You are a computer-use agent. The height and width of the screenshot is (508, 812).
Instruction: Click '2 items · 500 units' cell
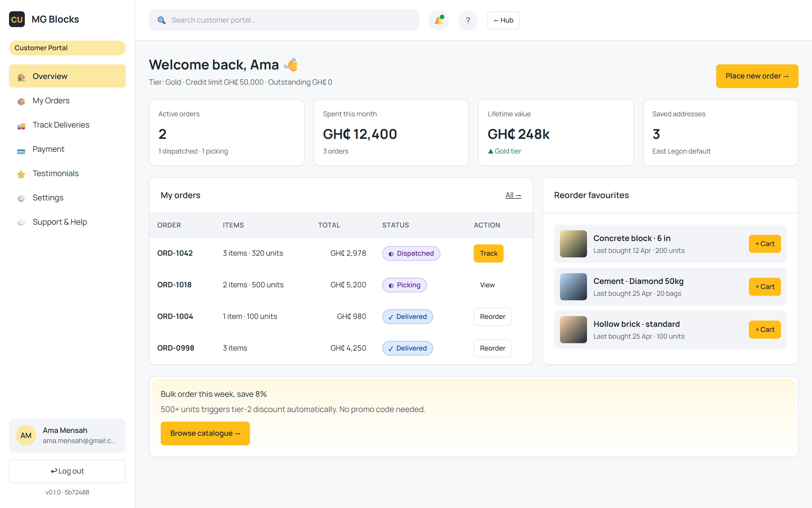253,284
